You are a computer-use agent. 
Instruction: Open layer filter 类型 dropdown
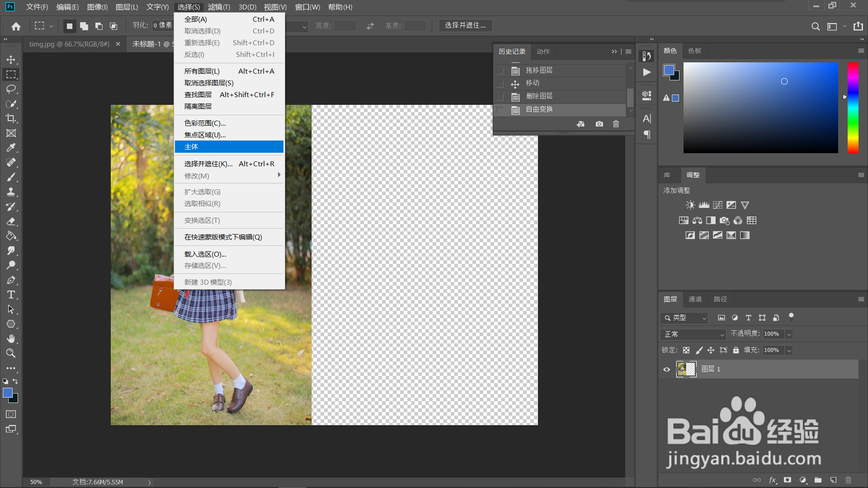pyautogui.click(x=684, y=318)
